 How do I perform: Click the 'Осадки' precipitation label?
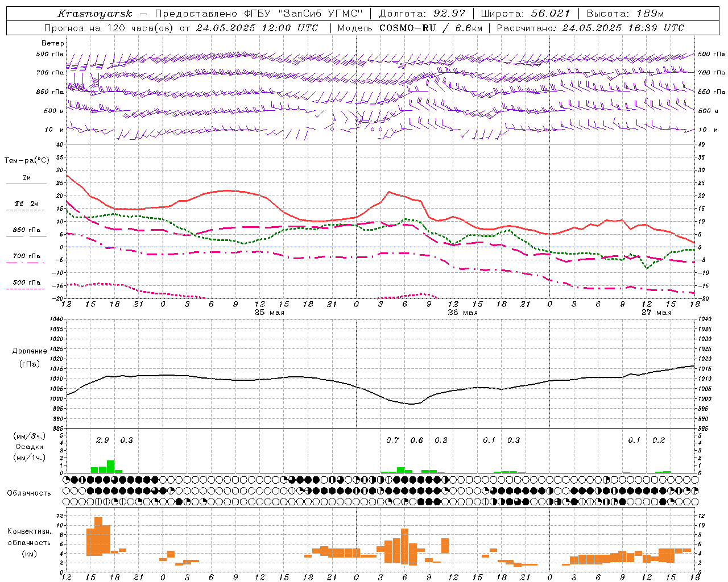tap(29, 447)
